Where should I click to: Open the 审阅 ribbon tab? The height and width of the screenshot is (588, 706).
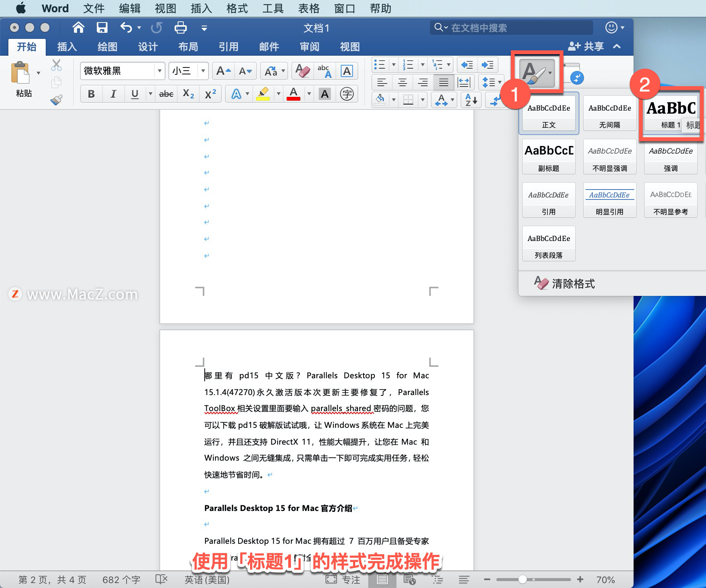tap(309, 47)
